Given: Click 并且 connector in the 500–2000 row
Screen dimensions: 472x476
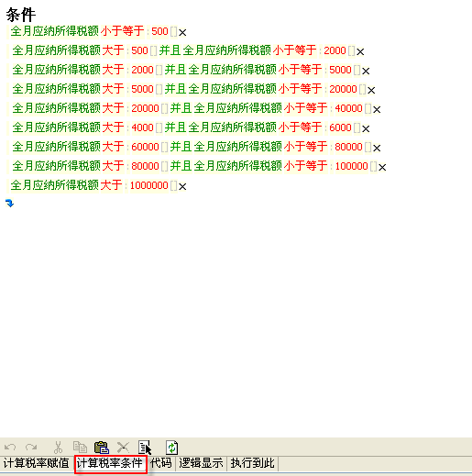Looking at the screenshot, I should 170,50.
